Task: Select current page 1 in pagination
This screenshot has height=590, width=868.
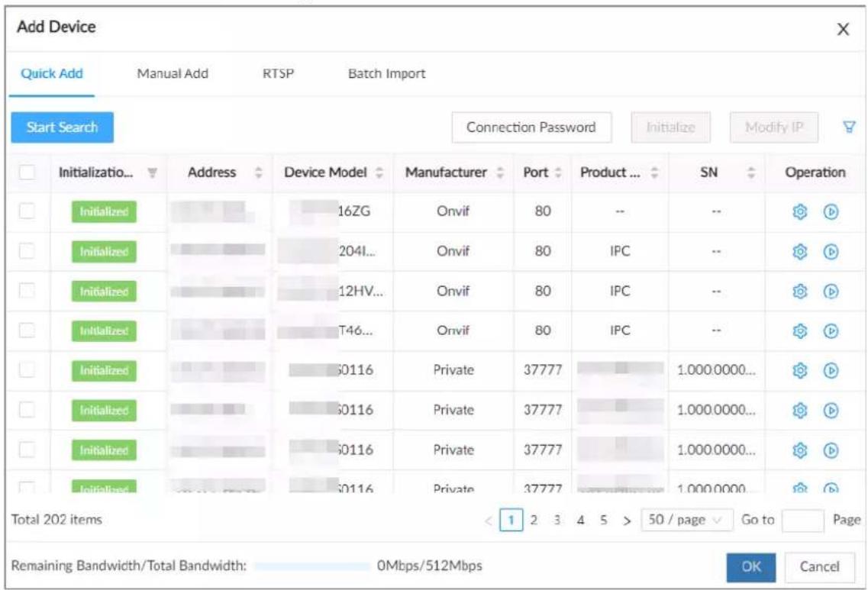Action: [x=511, y=521]
